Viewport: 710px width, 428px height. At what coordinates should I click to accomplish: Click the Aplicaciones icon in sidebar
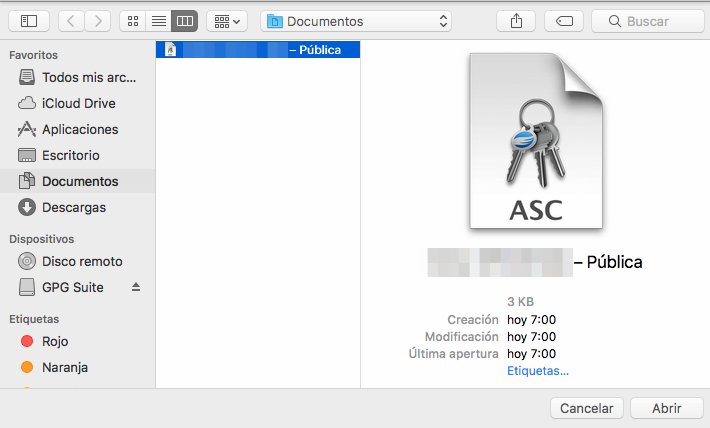tap(27, 130)
